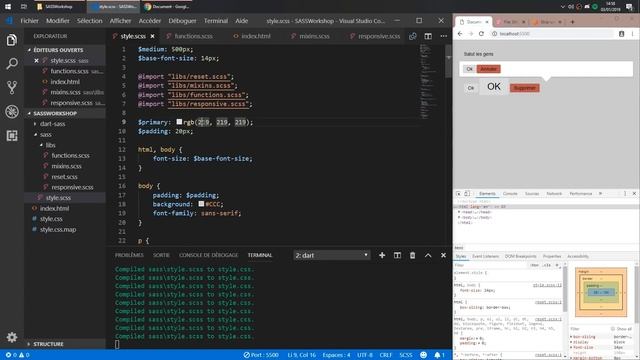Click Port : 5500 in status bar

(261, 355)
